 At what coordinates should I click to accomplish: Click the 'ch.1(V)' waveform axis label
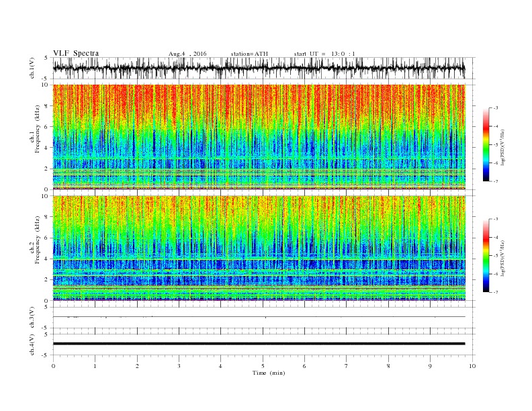click(32, 68)
